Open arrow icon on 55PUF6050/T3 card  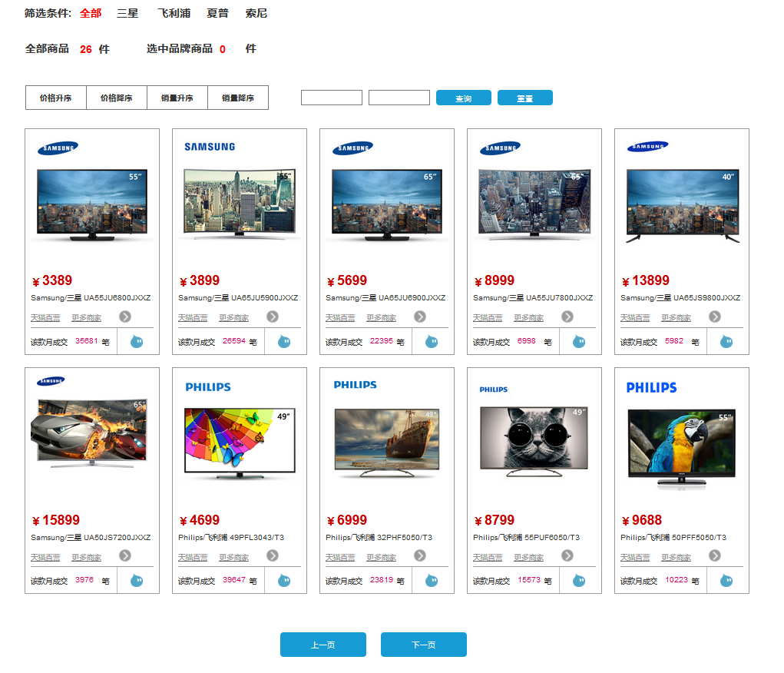tap(567, 556)
